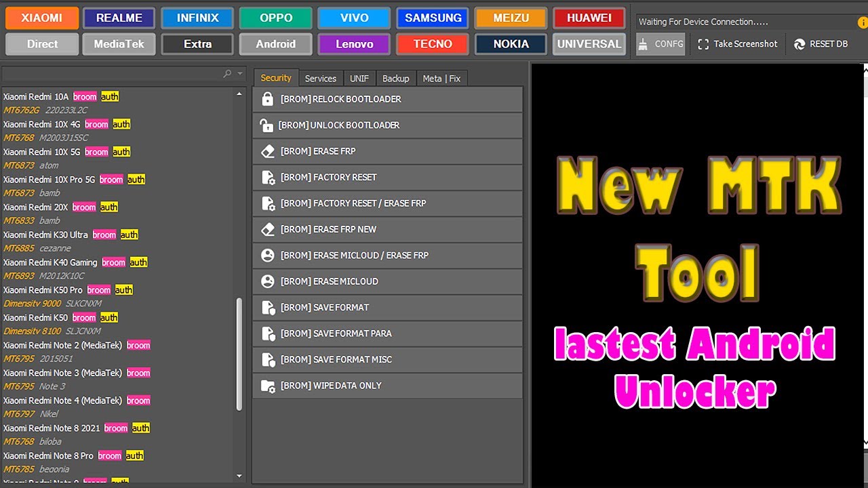
Task: Open the search options dropdown arrow
Action: coord(240,73)
